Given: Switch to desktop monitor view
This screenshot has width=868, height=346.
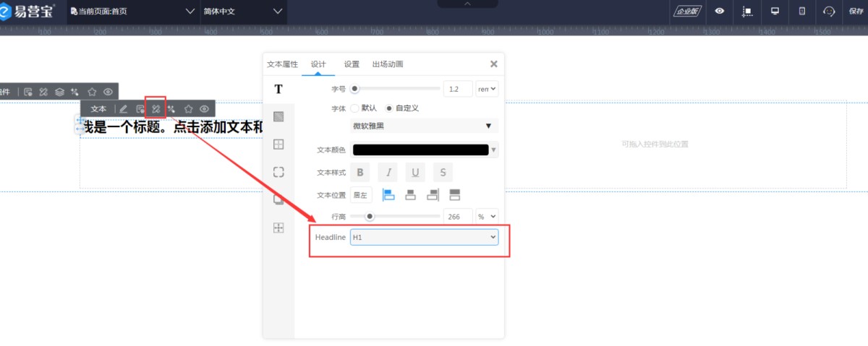Looking at the screenshot, I should click(x=775, y=12).
